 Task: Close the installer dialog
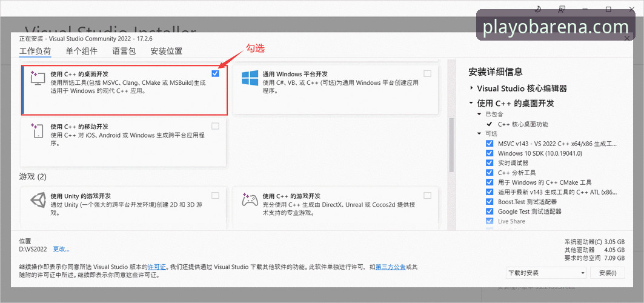pos(627,38)
